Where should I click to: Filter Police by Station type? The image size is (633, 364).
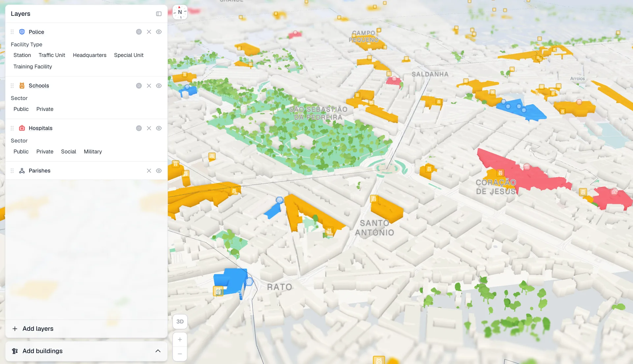click(22, 55)
